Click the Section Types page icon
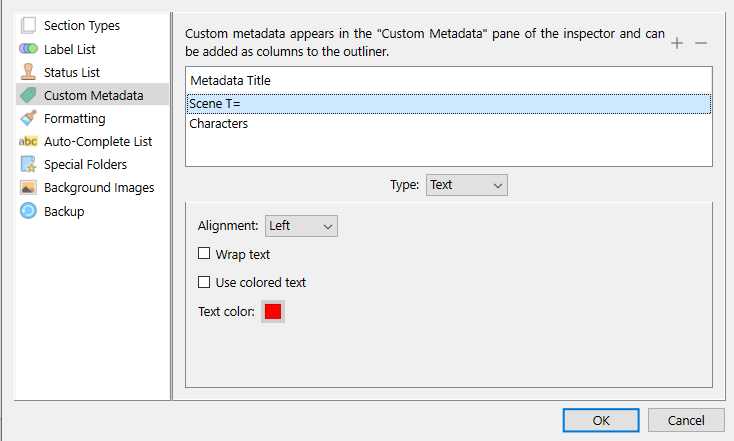 click(x=28, y=25)
